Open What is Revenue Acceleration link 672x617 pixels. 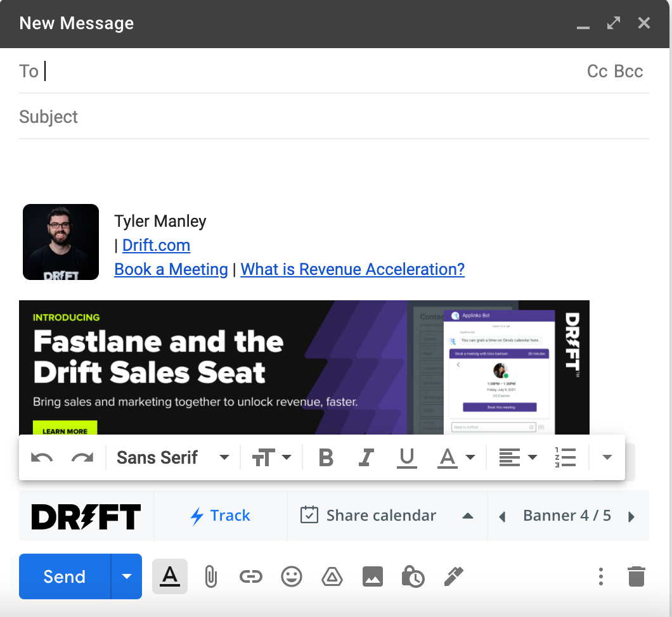352,269
